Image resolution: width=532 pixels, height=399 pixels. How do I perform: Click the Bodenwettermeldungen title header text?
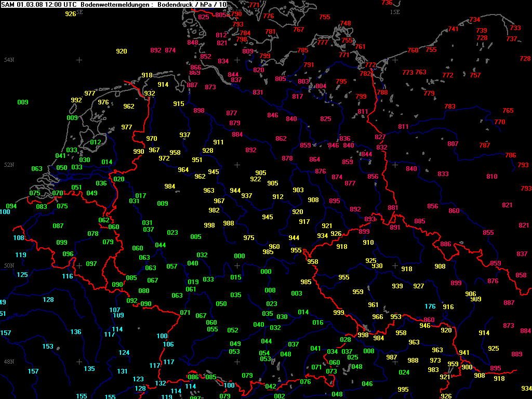114,4
